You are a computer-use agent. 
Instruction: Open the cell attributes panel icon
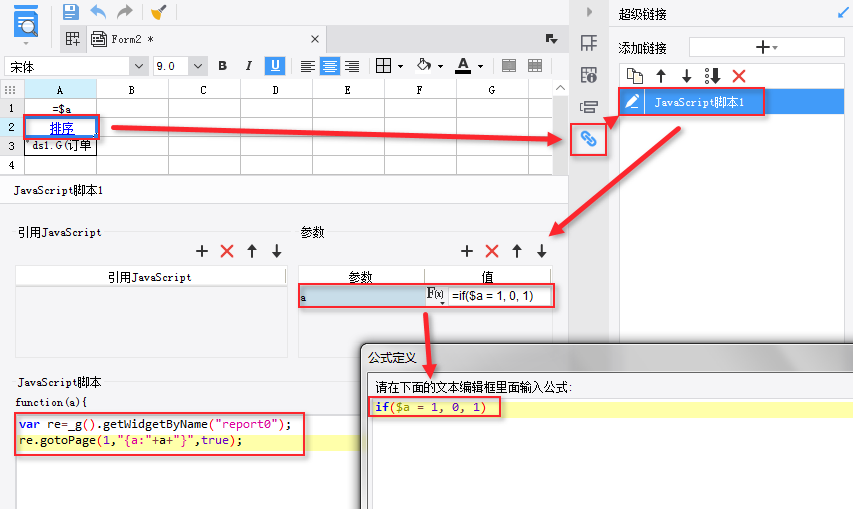[x=589, y=42]
